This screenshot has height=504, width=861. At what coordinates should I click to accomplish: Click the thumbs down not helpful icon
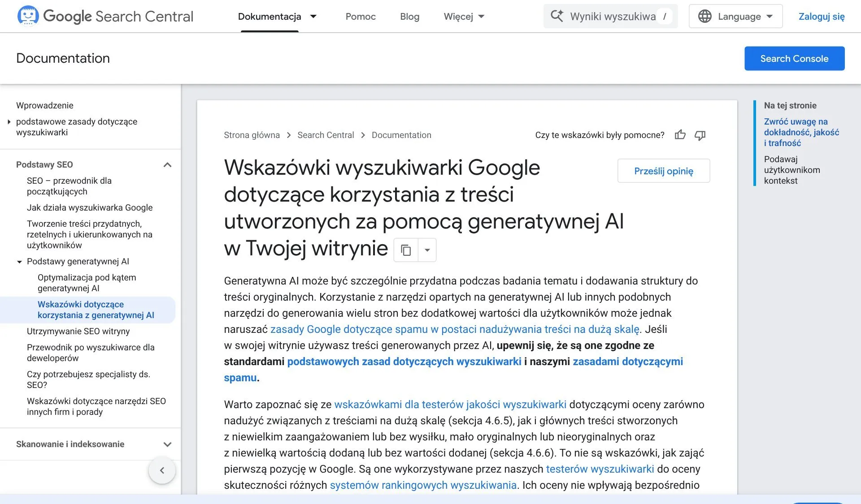[x=700, y=135]
